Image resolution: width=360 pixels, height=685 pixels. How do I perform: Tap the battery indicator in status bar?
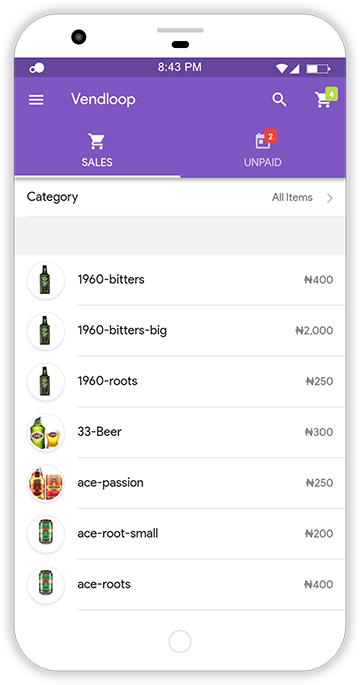pyautogui.click(x=318, y=68)
